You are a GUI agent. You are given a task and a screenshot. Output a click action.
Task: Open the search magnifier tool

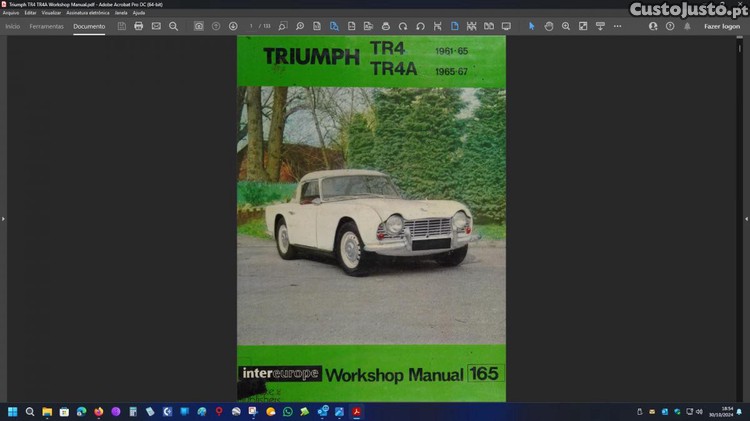coord(173,26)
